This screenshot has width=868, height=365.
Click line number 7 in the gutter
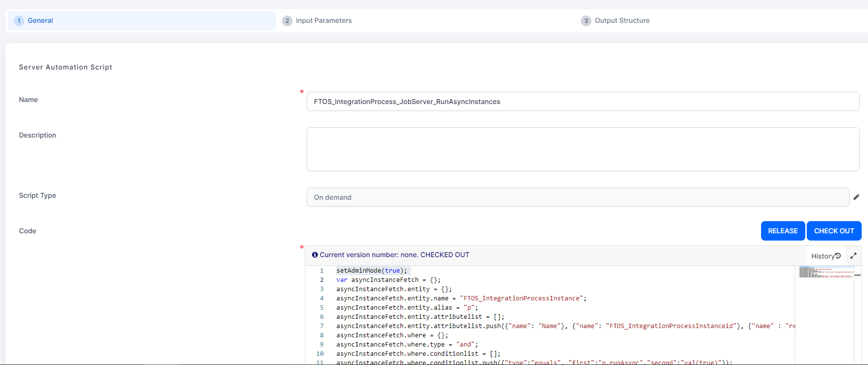321,326
